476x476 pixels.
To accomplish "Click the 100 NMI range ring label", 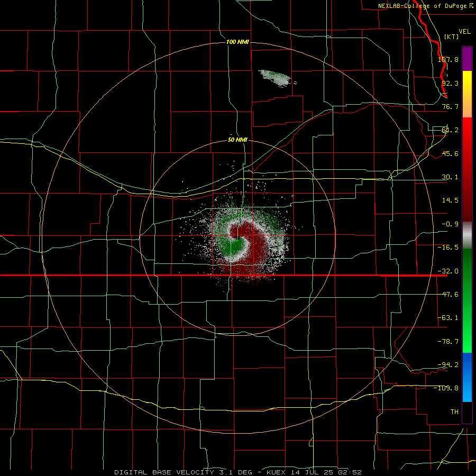I will tap(237, 42).
